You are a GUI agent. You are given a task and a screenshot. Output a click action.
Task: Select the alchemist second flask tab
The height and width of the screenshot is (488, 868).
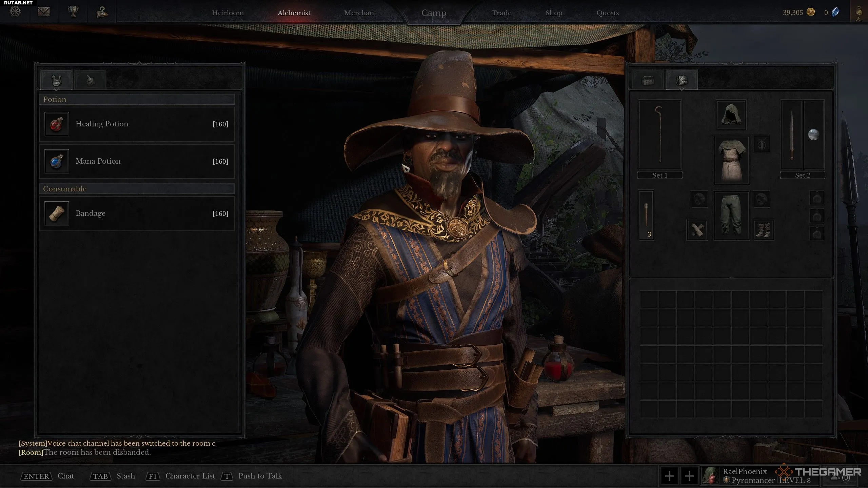pos(90,80)
